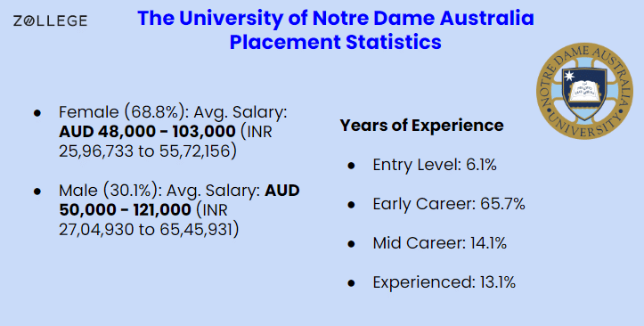Click the bullet before Experienced
The height and width of the screenshot is (326, 644).
point(351,283)
